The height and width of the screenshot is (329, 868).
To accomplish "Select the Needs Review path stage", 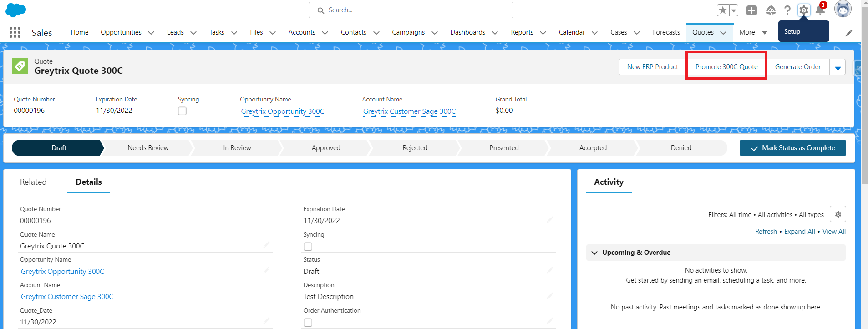I will [x=148, y=148].
